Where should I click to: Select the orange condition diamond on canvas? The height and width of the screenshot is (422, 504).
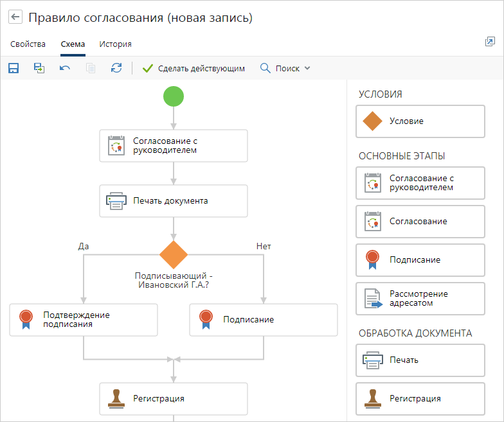(173, 255)
